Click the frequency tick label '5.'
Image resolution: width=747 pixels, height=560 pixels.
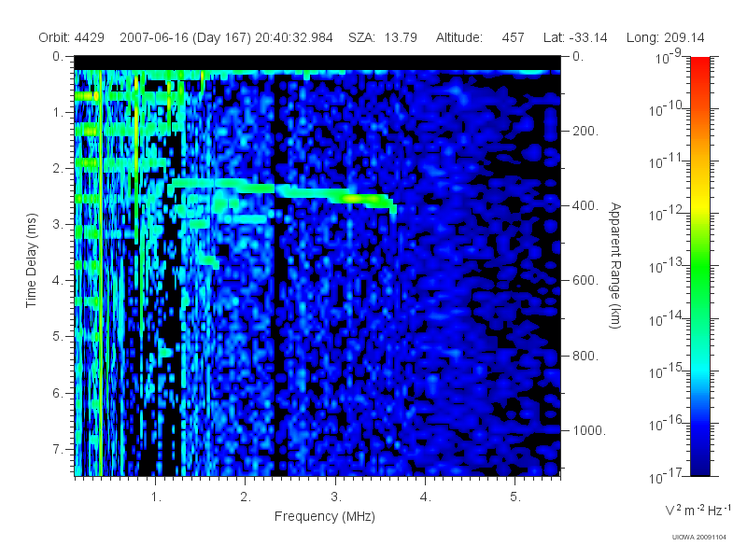pos(515,497)
